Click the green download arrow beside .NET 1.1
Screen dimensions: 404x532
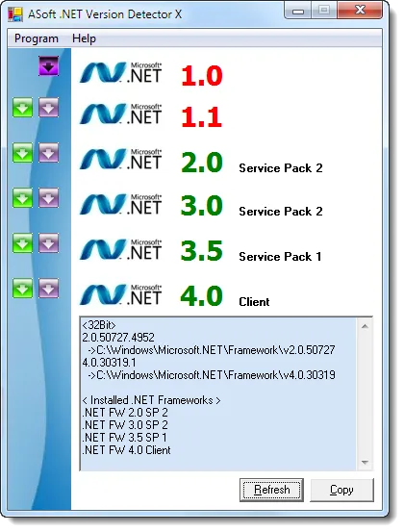click(23, 108)
